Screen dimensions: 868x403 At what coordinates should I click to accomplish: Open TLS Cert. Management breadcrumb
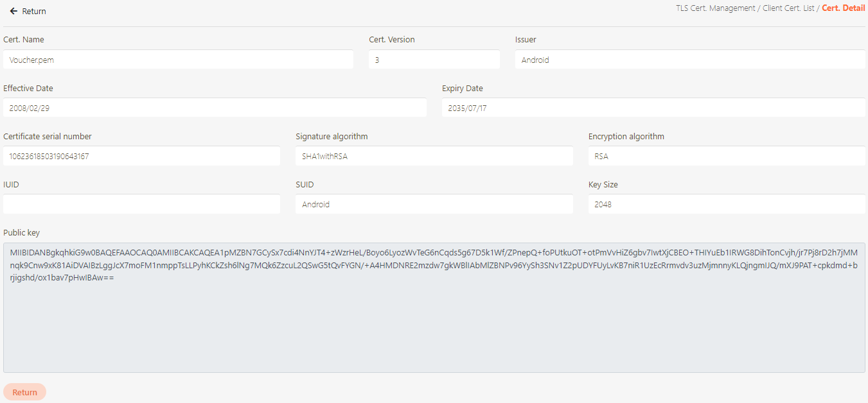[715, 8]
